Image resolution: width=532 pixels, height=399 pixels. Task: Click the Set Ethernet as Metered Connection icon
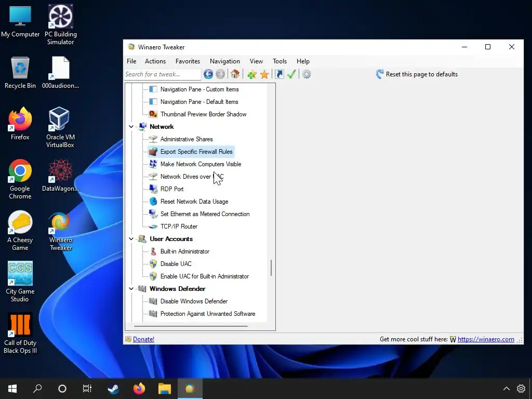[153, 214]
